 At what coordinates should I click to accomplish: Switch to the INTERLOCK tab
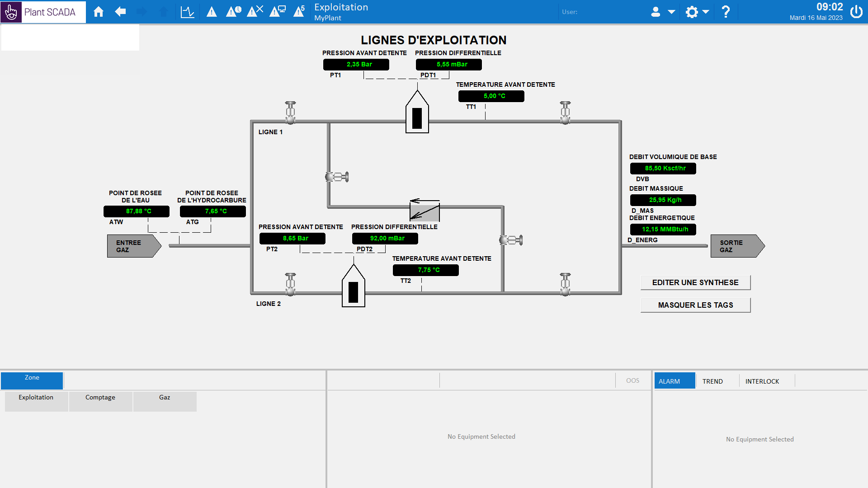coord(762,381)
